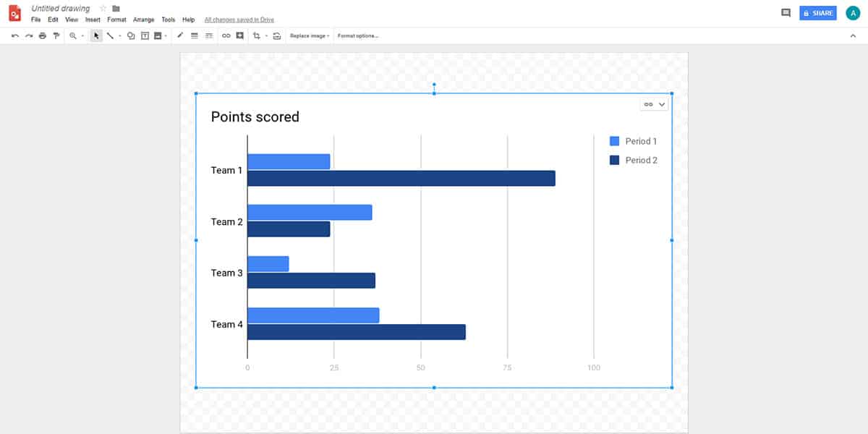Open the Print icon

[x=42, y=35]
